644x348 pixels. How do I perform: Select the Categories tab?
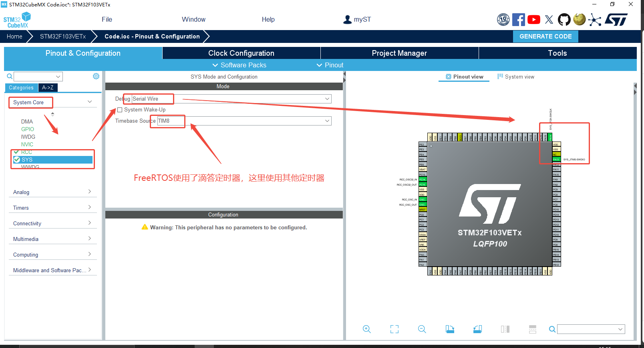coord(21,87)
